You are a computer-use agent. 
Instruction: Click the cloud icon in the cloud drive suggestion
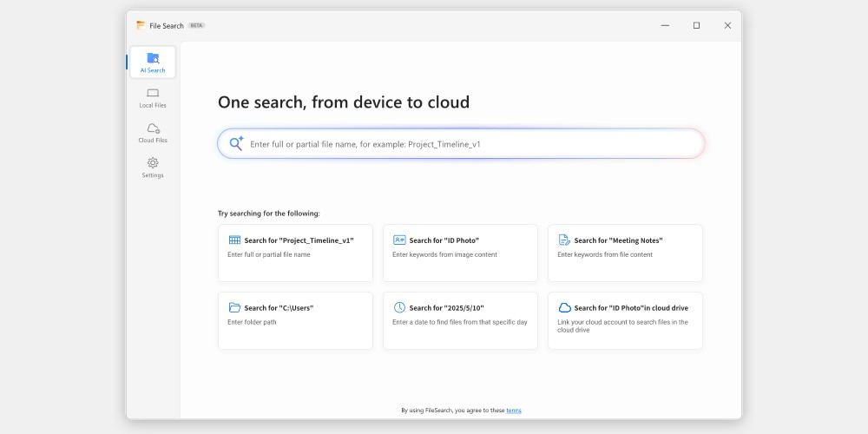(x=564, y=307)
